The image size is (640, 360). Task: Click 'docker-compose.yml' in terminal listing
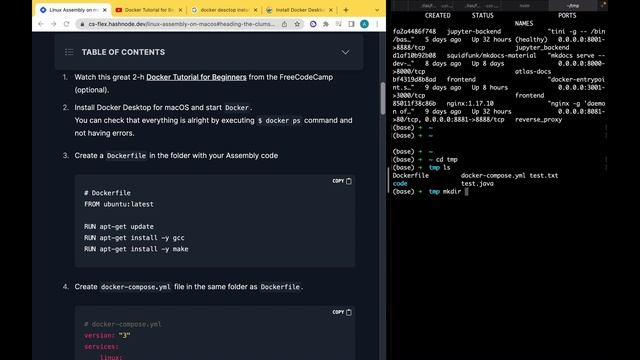point(493,176)
